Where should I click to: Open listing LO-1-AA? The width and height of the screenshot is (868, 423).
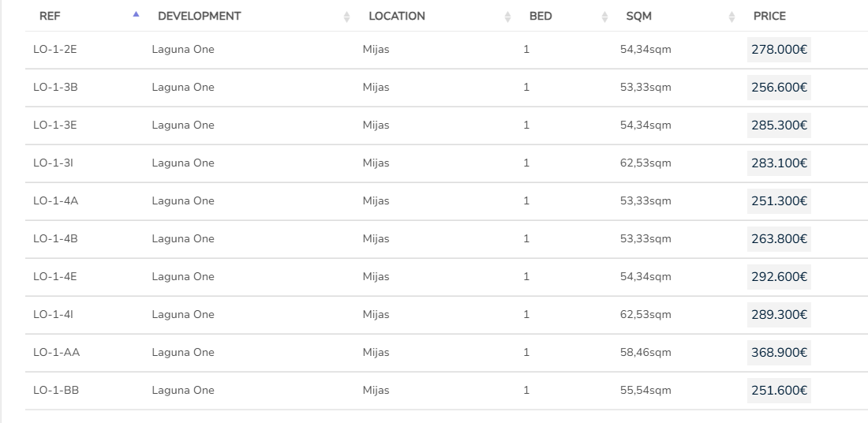pyautogui.click(x=56, y=353)
